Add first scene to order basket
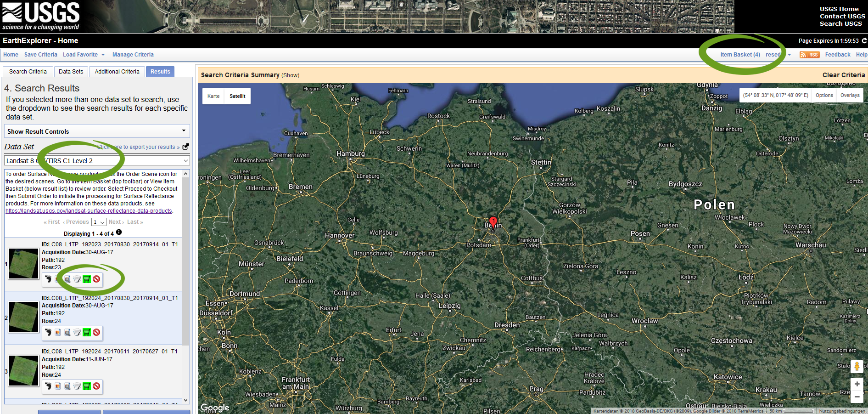Screen dimensions: 868x414 coord(87,279)
